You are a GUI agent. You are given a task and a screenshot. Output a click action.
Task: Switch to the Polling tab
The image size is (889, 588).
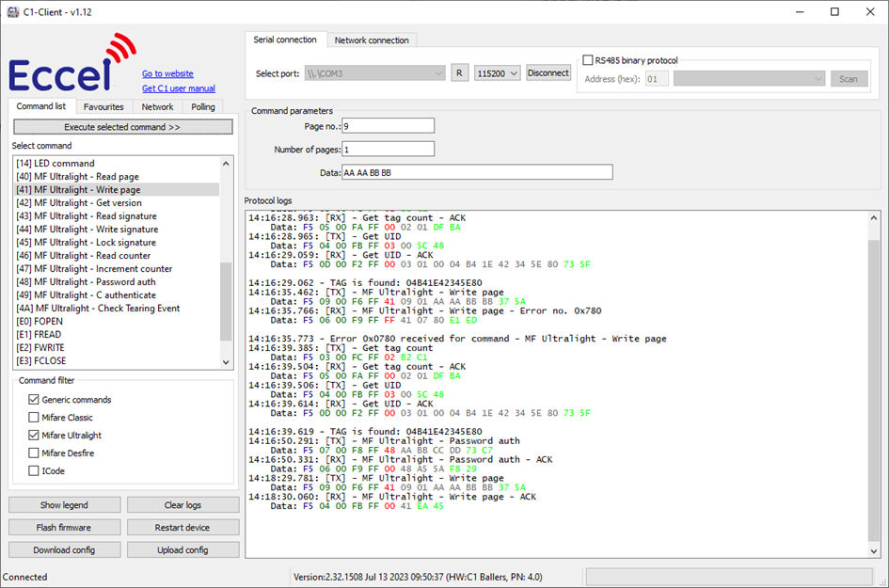[x=202, y=107]
